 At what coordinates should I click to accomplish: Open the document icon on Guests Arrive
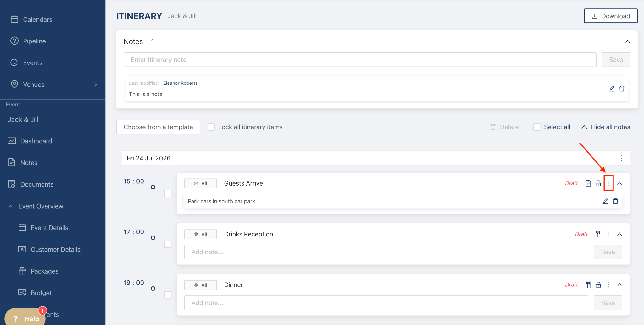pyautogui.click(x=588, y=183)
